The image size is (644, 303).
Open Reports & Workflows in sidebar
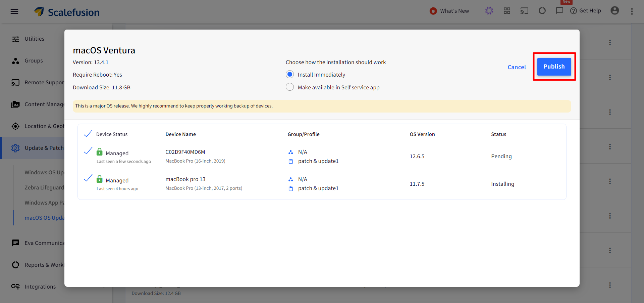pyautogui.click(x=44, y=265)
